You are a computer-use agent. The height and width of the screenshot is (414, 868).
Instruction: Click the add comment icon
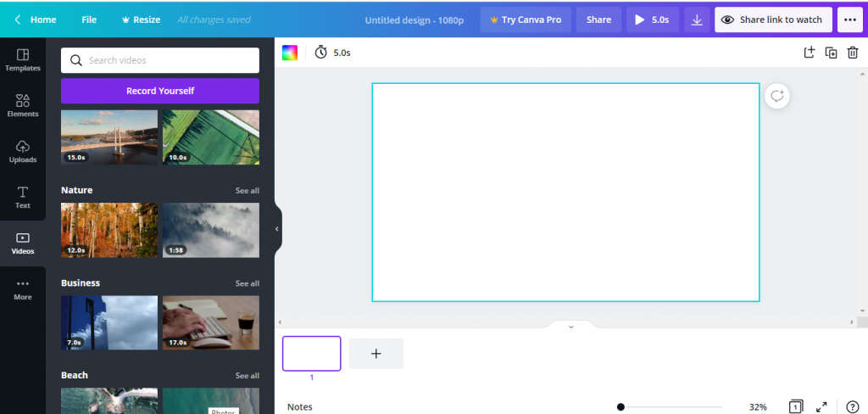777,96
